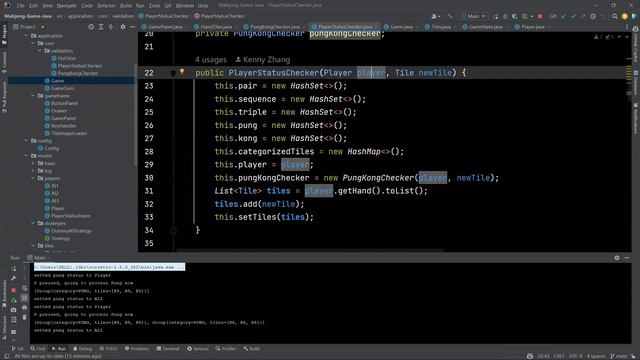Click the red Stop icon in Run panel

click(13, 290)
